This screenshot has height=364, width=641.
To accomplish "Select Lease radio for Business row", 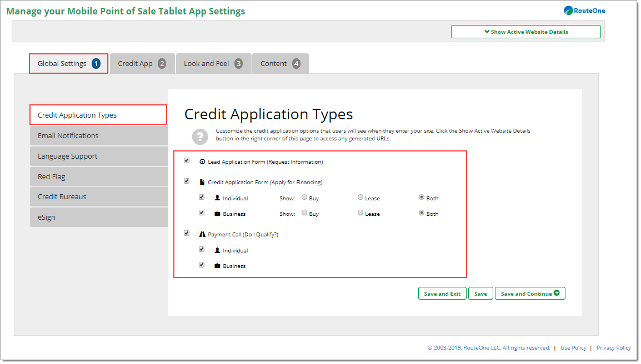I will pyautogui.click(x=360, y=213).
